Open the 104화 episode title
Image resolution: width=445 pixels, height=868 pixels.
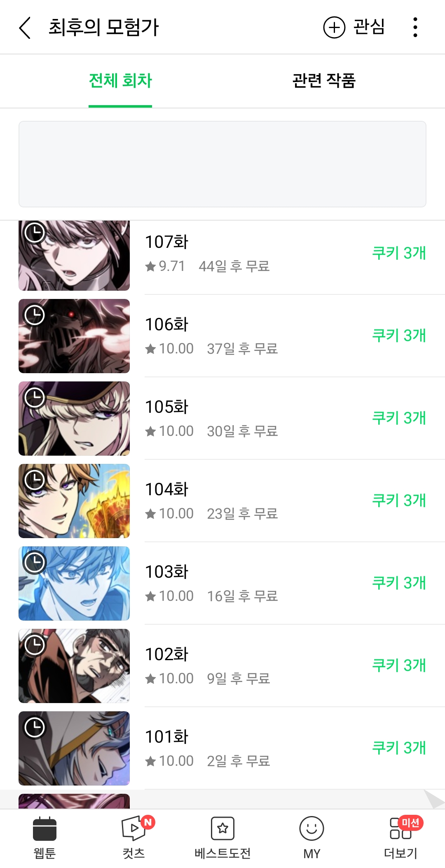tap(166, 489)
